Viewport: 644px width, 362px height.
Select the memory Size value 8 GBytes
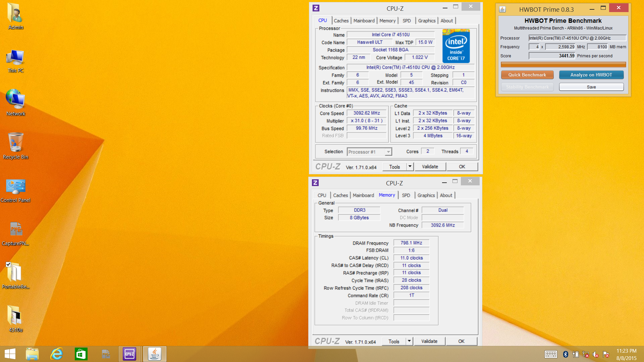(359, 218)
